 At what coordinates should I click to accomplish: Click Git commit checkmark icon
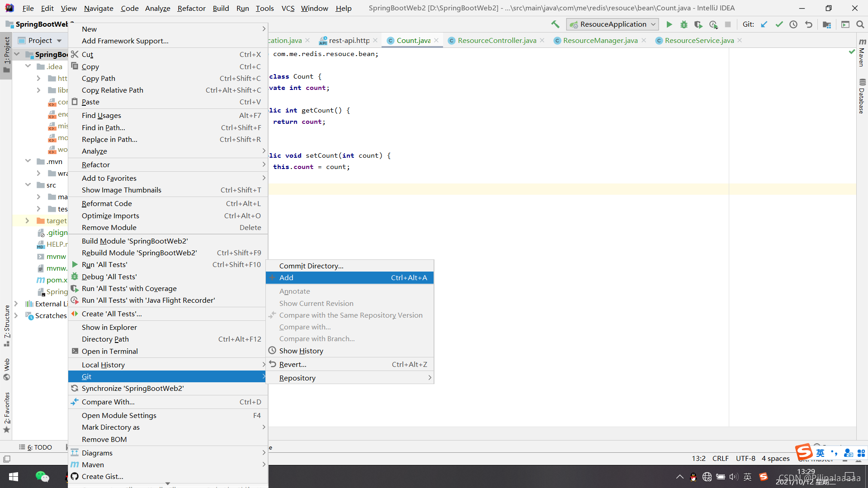779,24
